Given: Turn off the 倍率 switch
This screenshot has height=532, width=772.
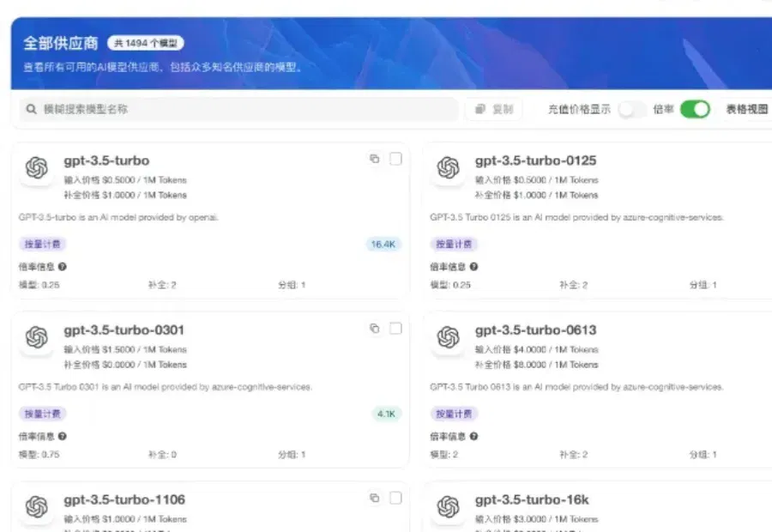Looking at the screenshot, I should (695, 109).
